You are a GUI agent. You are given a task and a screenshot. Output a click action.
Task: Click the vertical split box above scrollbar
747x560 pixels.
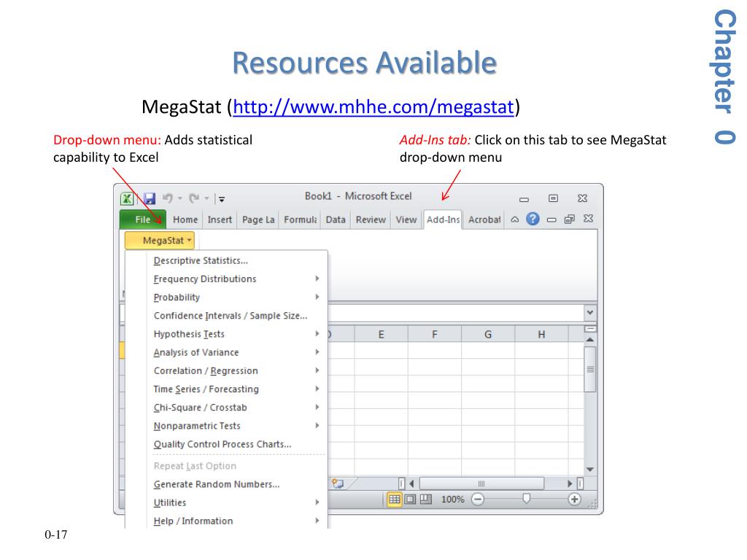point(590,329)
